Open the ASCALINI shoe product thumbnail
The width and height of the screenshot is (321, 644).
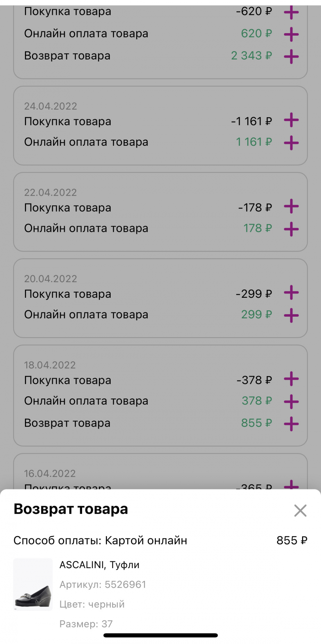click(33, 585)
